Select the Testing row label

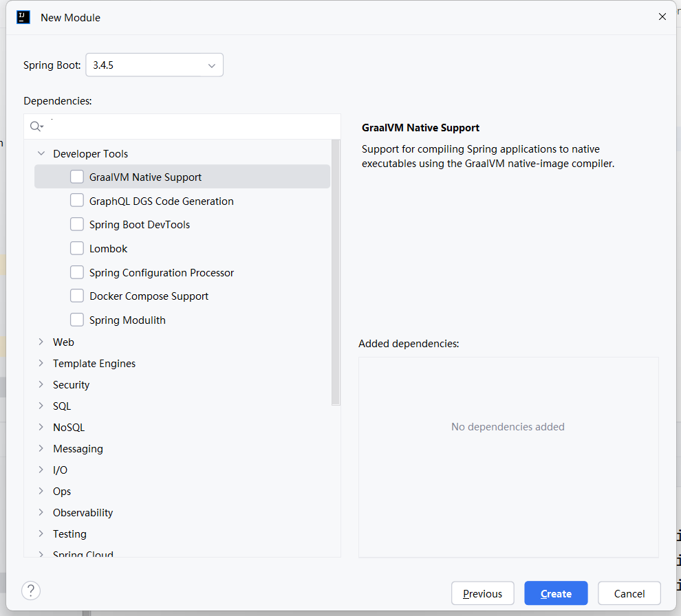point(69,534)
